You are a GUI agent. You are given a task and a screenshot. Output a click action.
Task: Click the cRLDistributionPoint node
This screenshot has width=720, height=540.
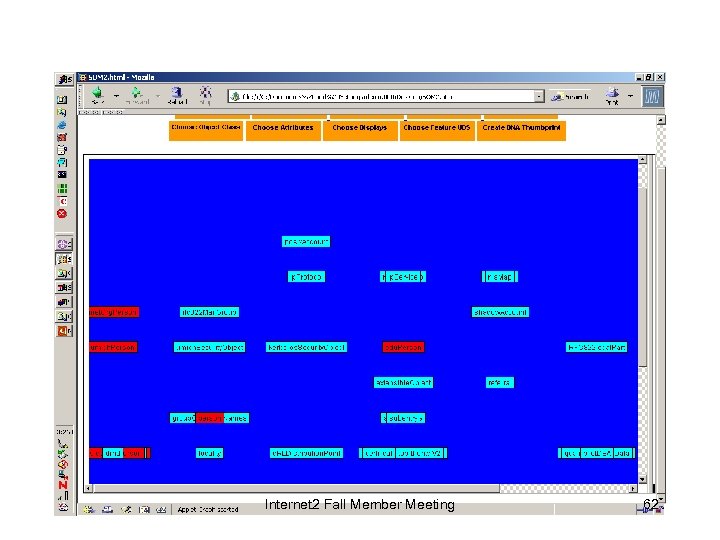coord(306,453)
